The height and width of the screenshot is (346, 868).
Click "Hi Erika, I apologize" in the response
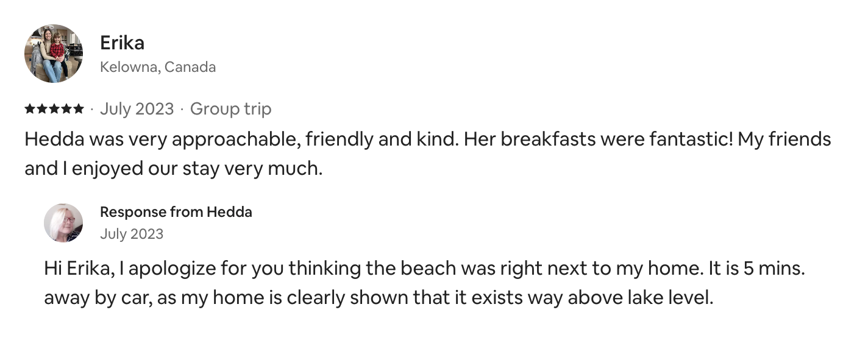coord(130,269)
